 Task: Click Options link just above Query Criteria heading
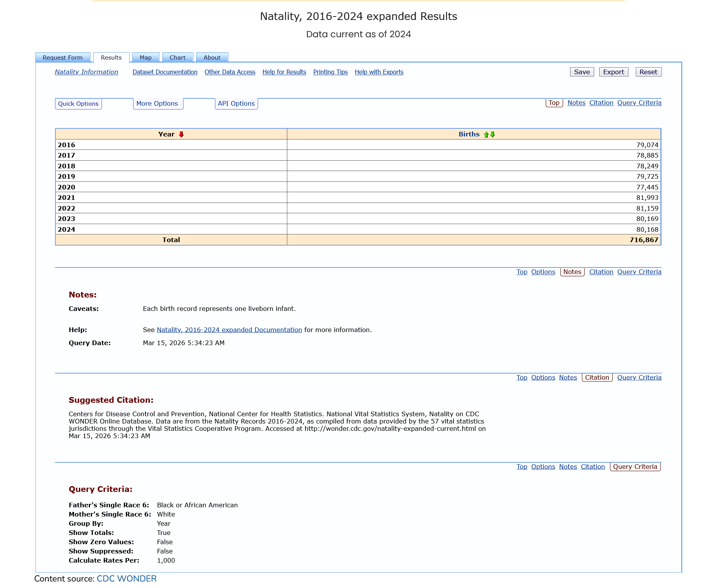pyautogui.click(x=543, y=467)
